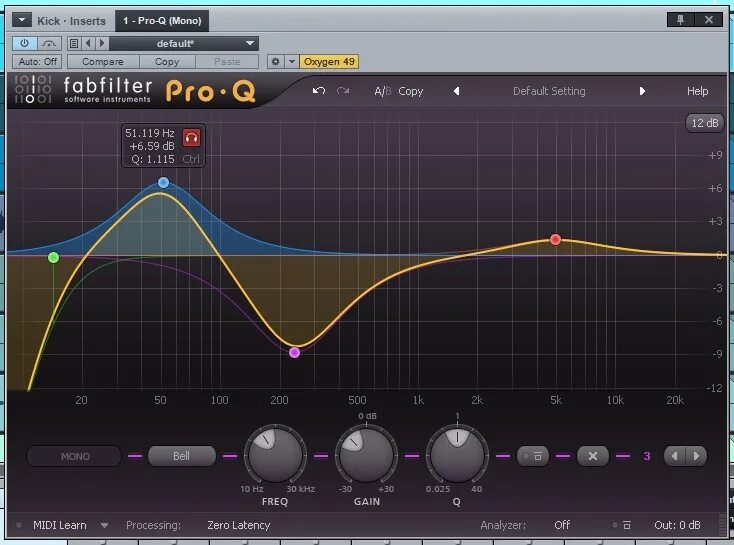Toggle the band bypass button beside Q knob
Viewport: 734px width, 545px height.
coord(533,456)
